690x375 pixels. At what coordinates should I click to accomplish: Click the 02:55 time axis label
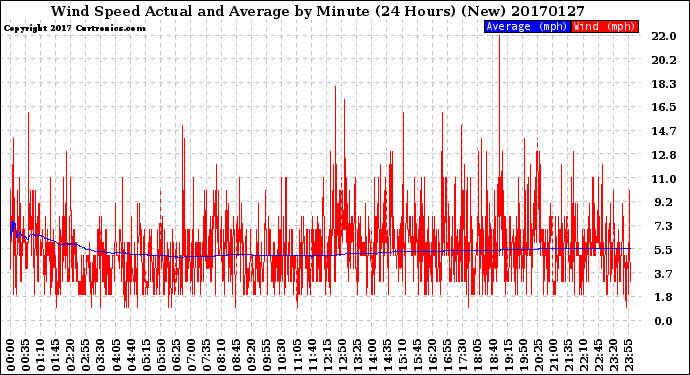[86, 355]
